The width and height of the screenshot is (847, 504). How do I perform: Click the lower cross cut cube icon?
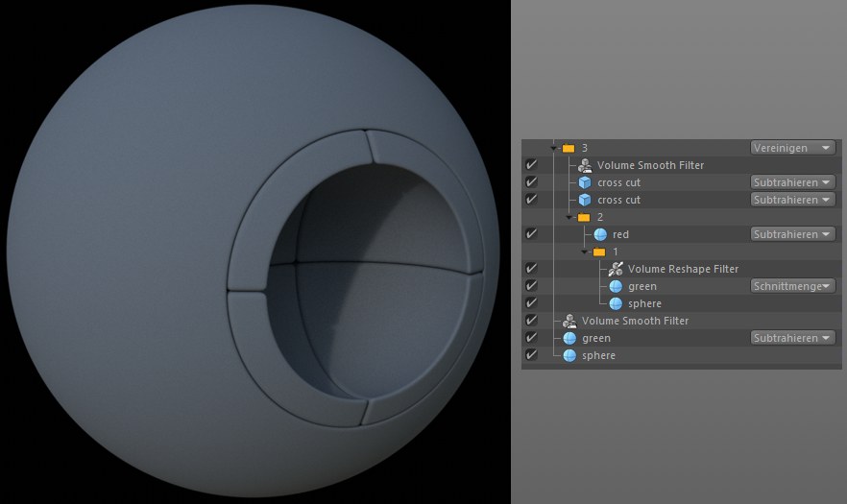[585, 200]
